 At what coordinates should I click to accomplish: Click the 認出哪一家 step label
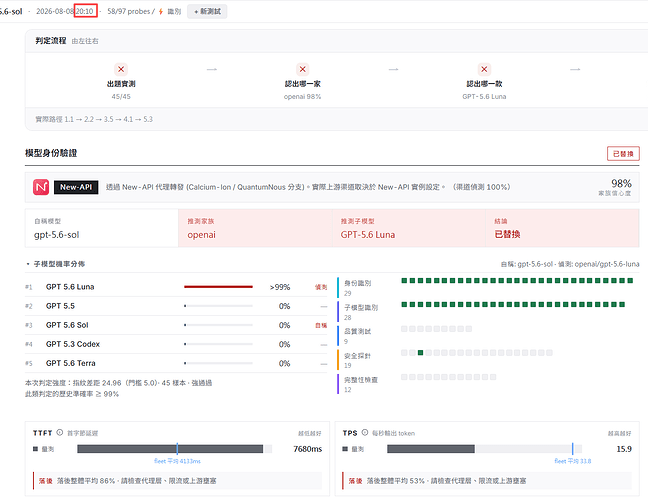click(x=303, y=84)
